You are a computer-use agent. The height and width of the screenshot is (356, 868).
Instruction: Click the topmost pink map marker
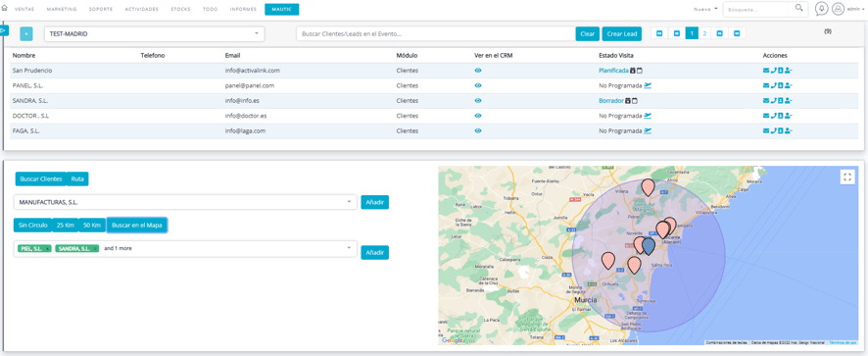tap(648, 187)
